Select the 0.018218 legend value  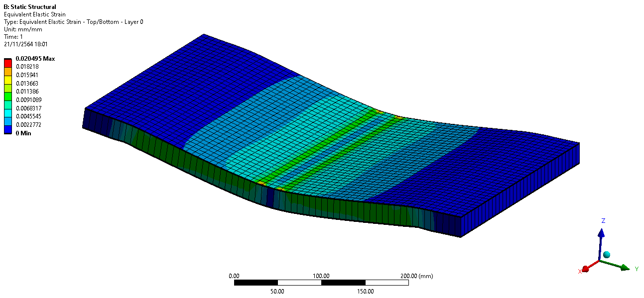(x=27, y=67)
